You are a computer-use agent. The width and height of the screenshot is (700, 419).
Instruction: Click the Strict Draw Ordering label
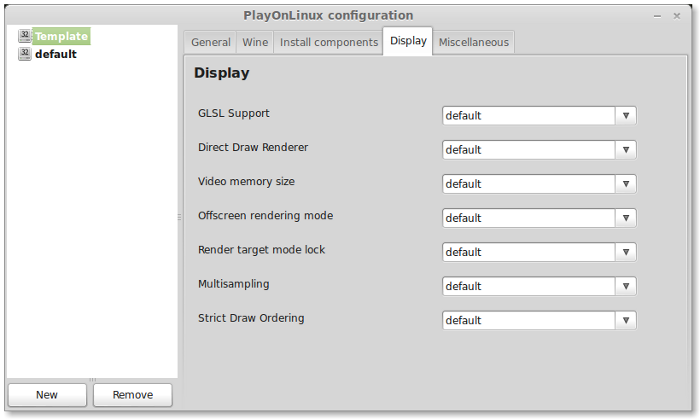pyautogui.click(x=251, y=318)
